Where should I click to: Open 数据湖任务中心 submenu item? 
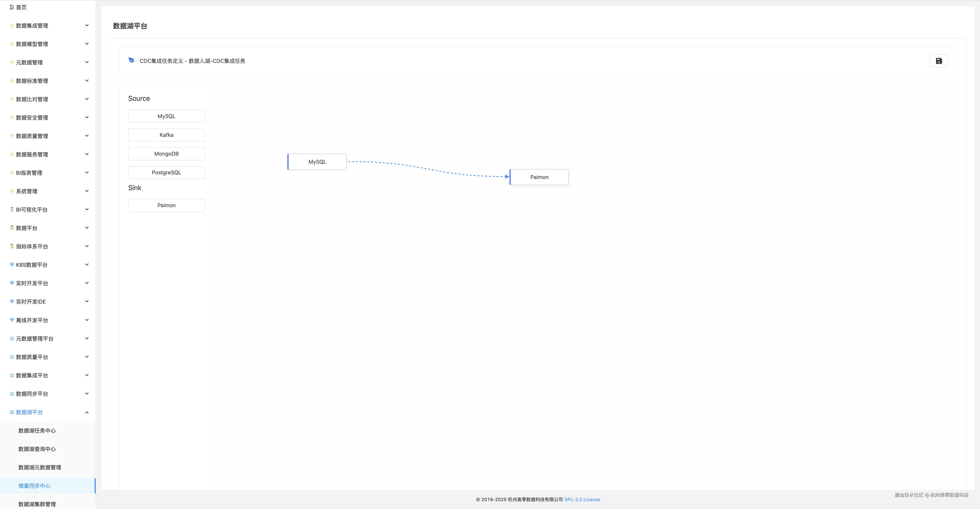37,431
